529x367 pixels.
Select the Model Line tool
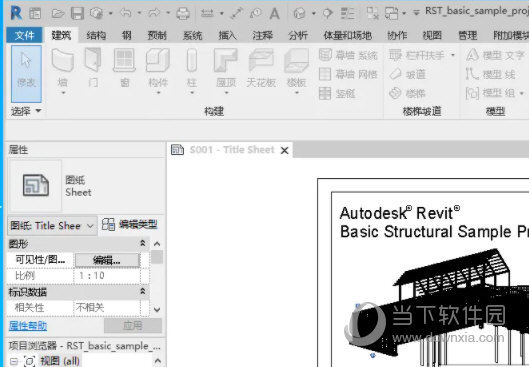click(x=491, y=74)
